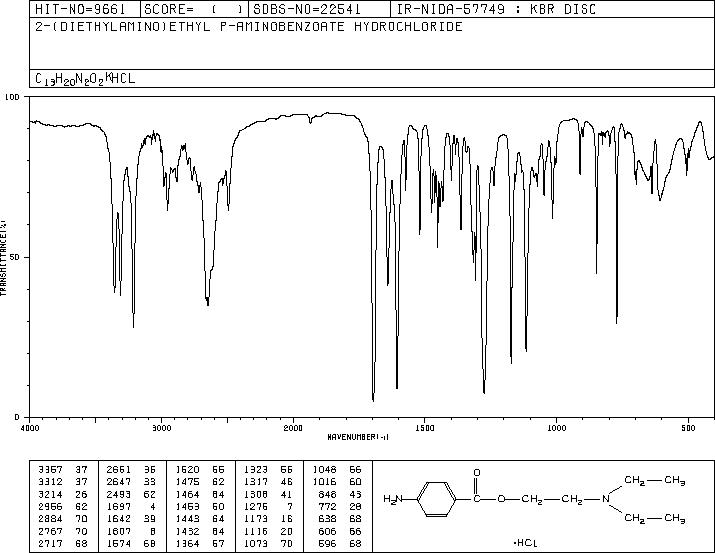The image size is (715, 553).
Task: Click the 638 peak table entry
Action: (x=340, y=519)
